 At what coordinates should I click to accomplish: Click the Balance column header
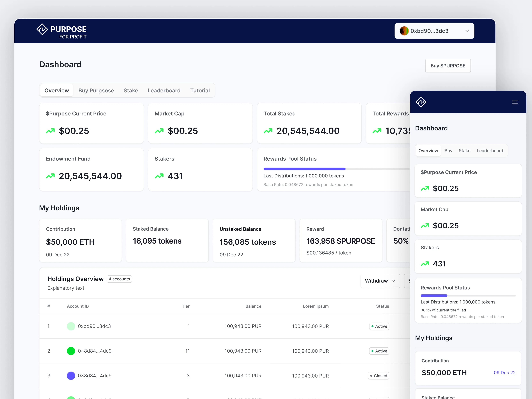pos(253,306)
